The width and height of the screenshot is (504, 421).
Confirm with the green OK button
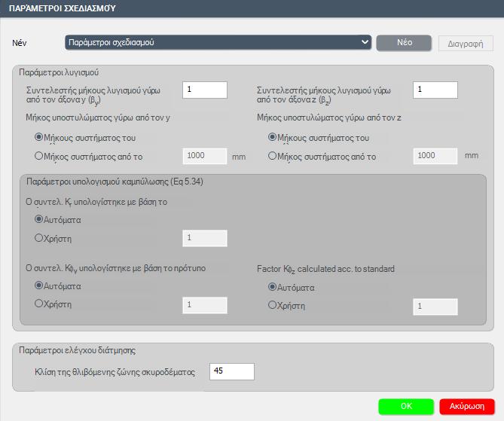406,406
